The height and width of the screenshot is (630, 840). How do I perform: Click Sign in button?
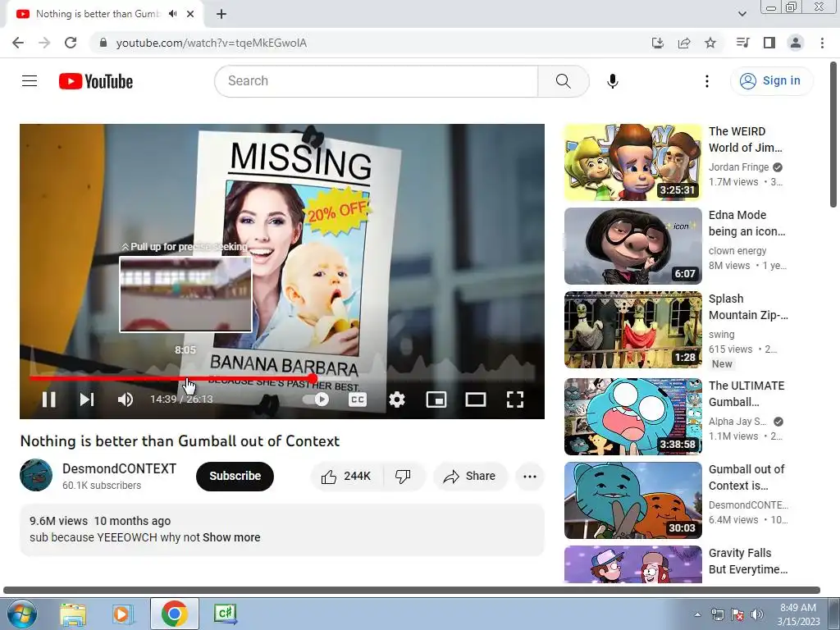click(x=771, y=81)
